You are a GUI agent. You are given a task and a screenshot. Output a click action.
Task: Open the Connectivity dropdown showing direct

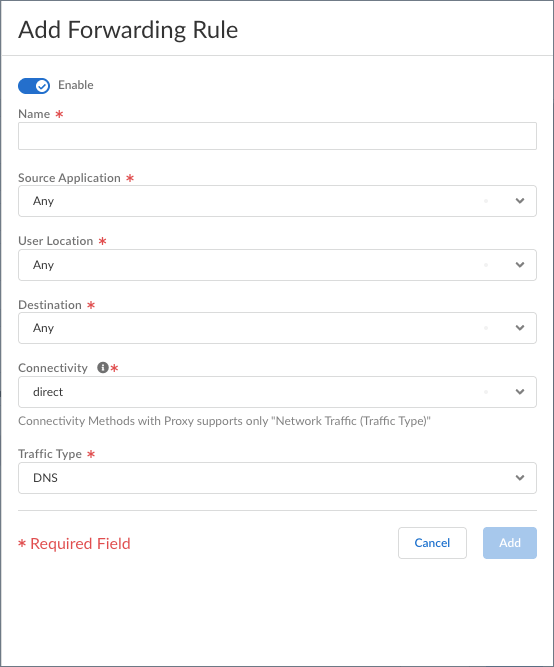click(277, 392)
